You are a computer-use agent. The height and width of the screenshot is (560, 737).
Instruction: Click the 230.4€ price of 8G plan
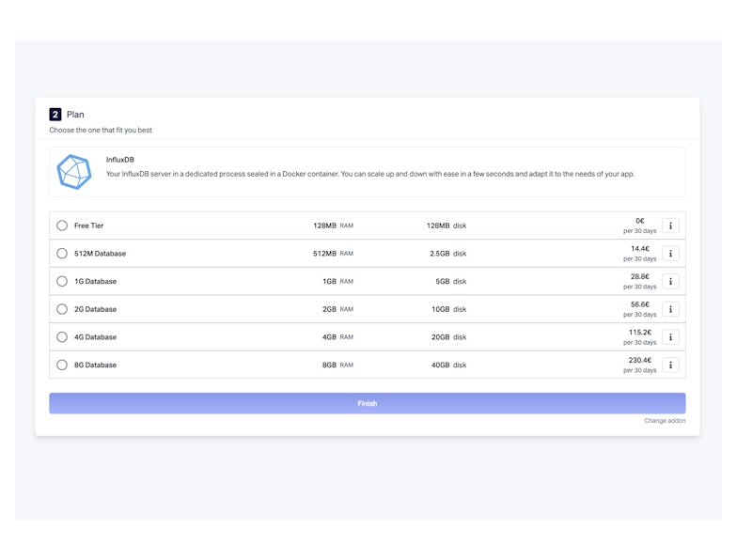click(x=640, y=360)
